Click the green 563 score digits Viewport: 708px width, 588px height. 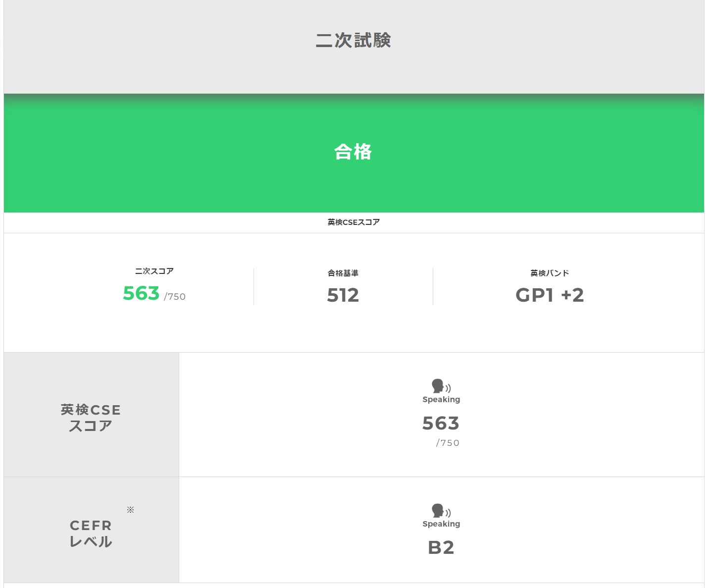(x=141, y=294)
